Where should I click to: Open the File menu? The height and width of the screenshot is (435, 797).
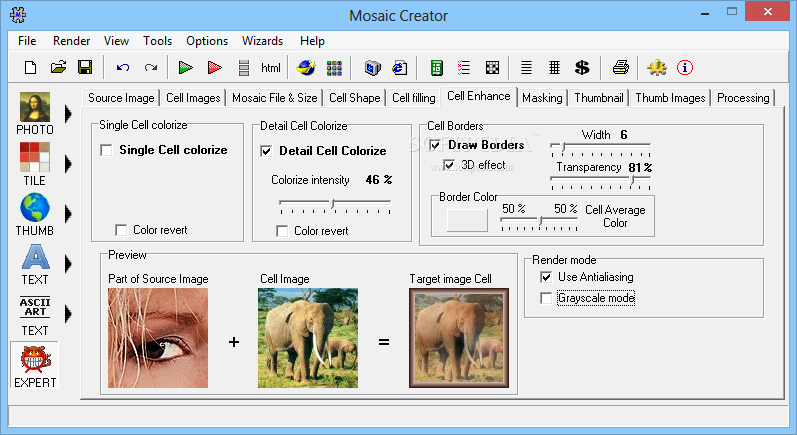27,41
